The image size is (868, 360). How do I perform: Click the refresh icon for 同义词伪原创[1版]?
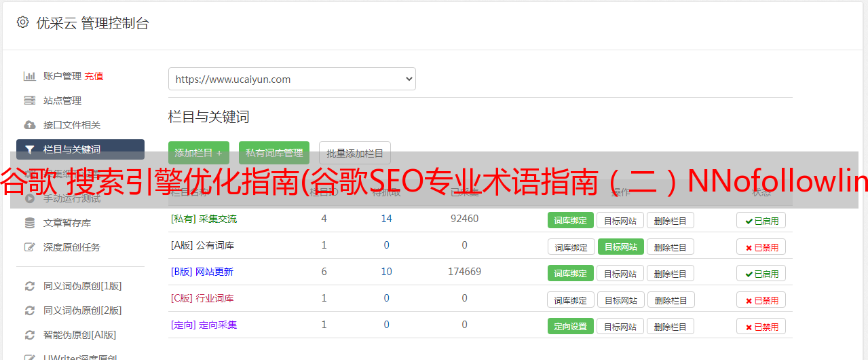point(30,286)
